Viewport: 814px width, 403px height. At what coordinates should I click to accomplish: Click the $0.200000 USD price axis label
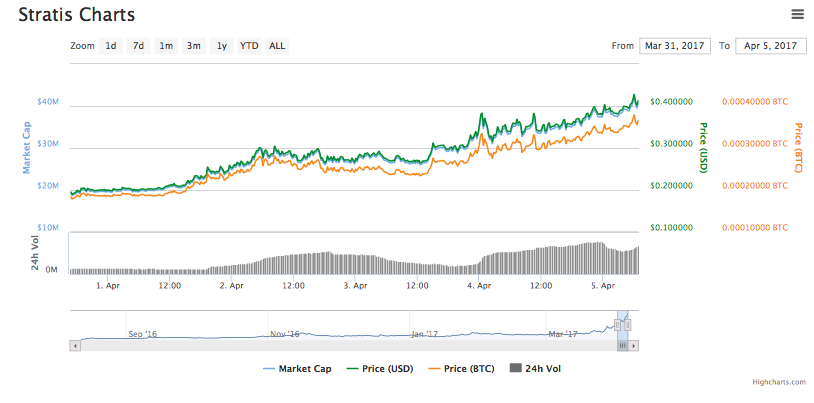pos(671,185)
